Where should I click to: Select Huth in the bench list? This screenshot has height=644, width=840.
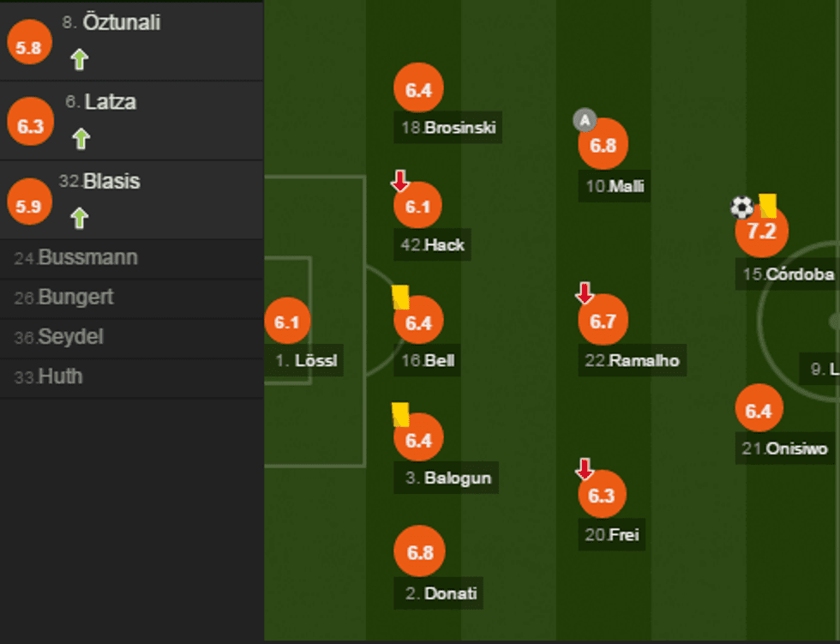(60, 376)
